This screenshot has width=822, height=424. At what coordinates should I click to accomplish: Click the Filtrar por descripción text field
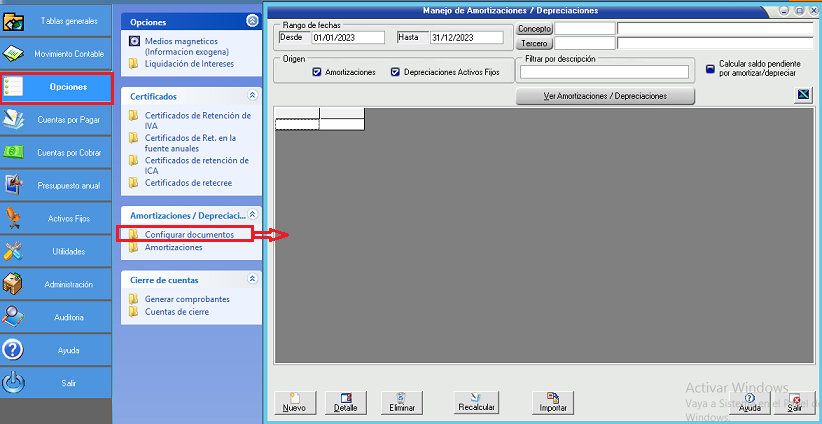(604, 72)
